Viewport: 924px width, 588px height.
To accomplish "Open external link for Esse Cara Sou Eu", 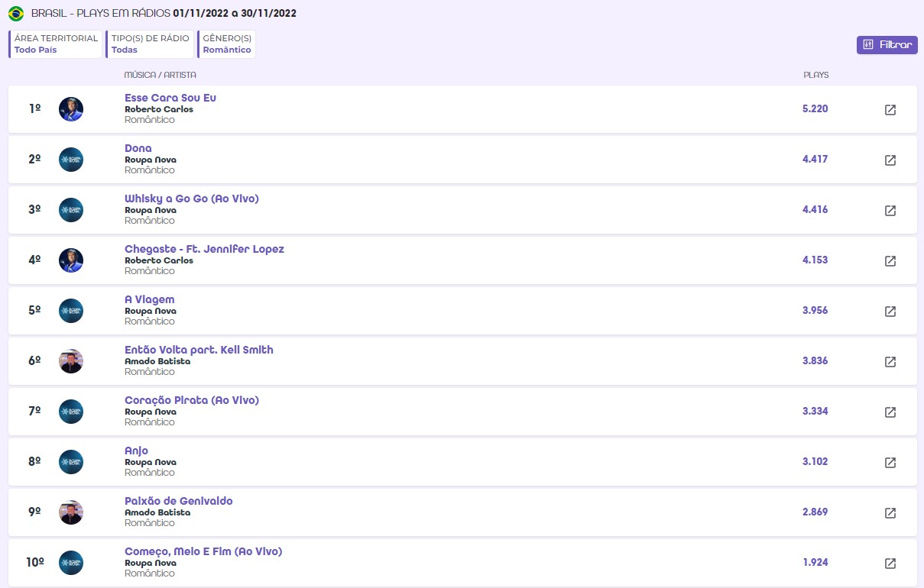I will click(890, 110).
